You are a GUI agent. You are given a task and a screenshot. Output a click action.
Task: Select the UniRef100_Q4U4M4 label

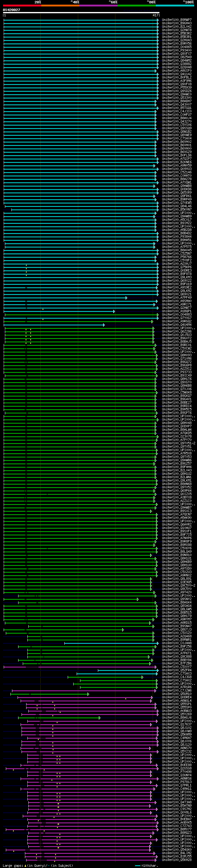tap(177, 325)
